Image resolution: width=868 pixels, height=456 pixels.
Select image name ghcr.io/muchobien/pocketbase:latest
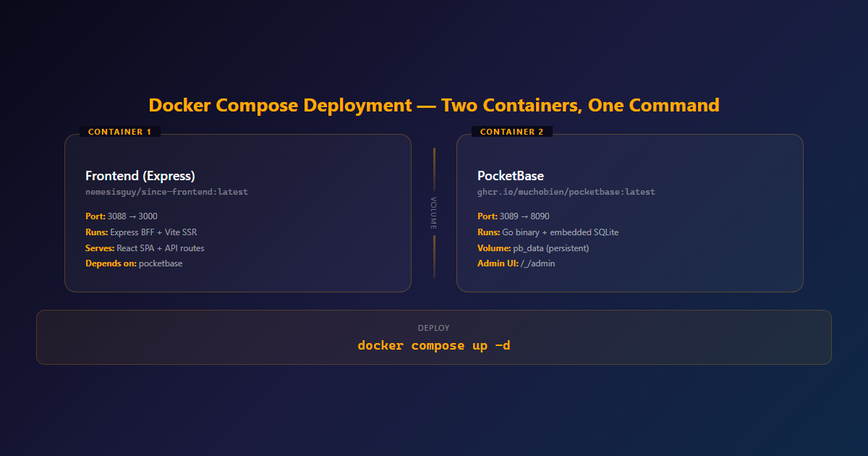click(566, 192)
